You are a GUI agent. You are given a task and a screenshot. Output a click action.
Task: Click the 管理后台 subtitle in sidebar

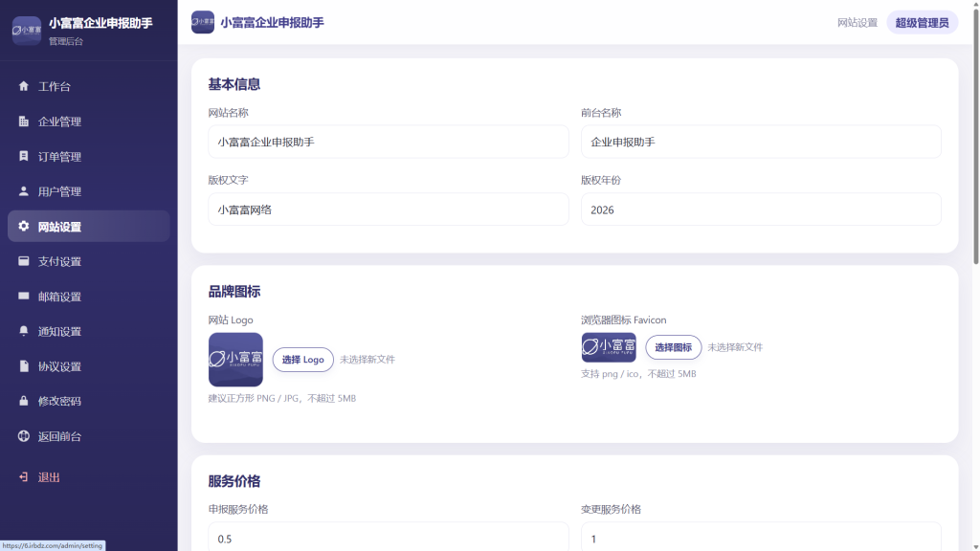[x=66, y=41]
